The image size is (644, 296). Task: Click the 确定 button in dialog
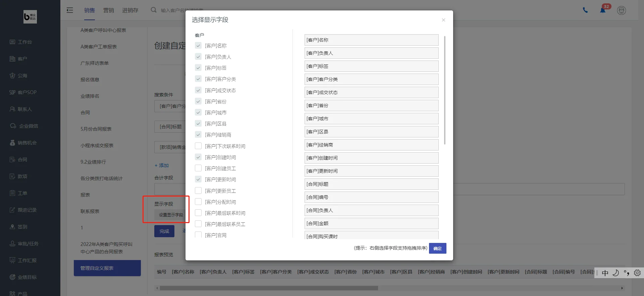[437, 248]
